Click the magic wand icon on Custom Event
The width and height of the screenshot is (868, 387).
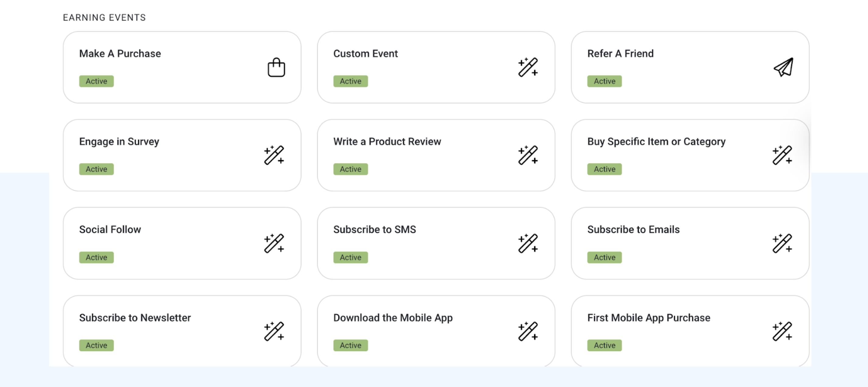coord(528,67)
